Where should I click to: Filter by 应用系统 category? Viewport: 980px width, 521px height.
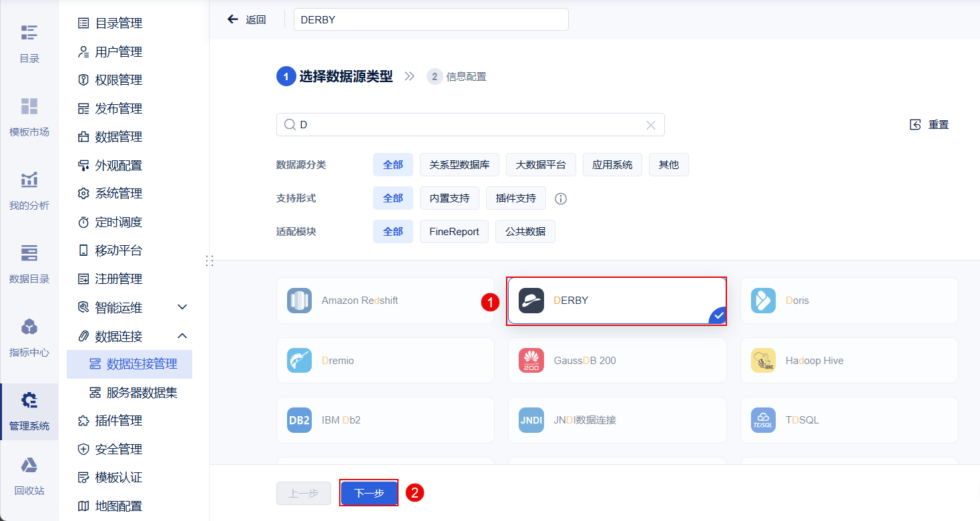coord(612,164)
